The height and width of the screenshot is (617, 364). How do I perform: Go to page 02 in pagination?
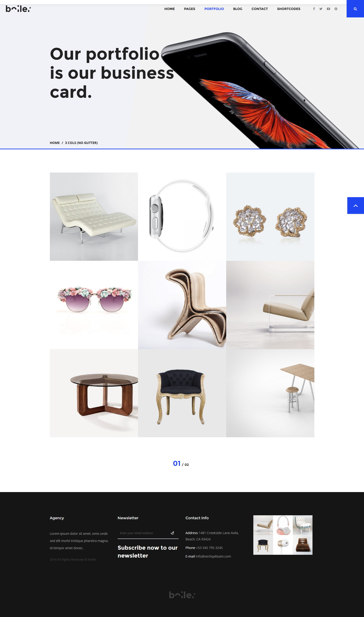pos(187,464)
